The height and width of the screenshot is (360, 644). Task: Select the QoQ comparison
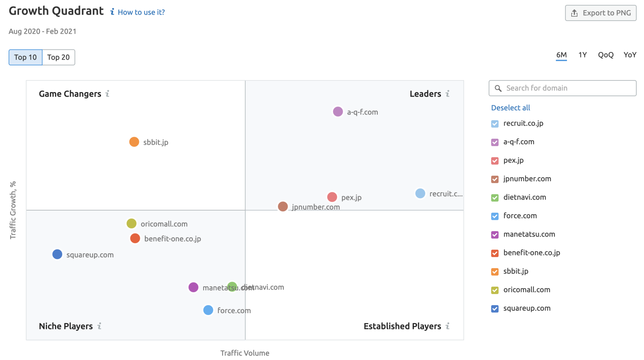coord(606,55)
